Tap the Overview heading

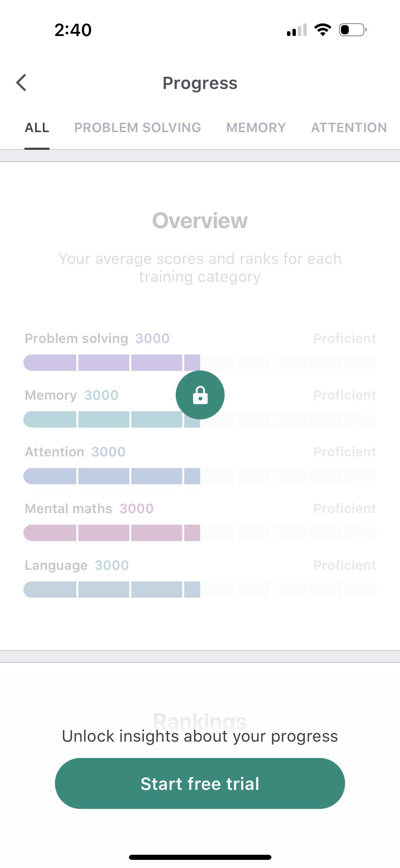200,221
